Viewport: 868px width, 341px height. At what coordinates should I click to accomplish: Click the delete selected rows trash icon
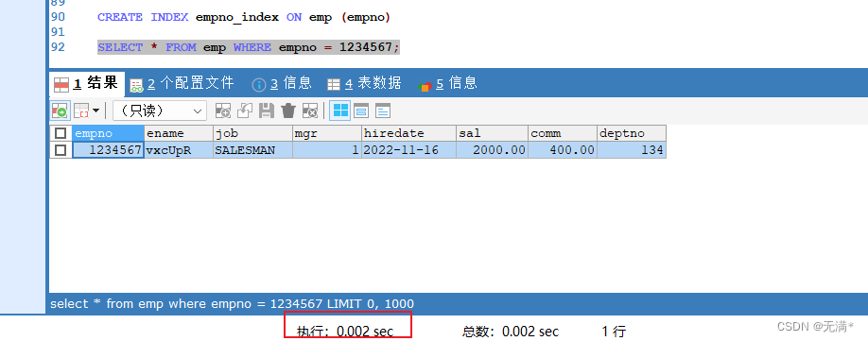(x=287, y=111)
